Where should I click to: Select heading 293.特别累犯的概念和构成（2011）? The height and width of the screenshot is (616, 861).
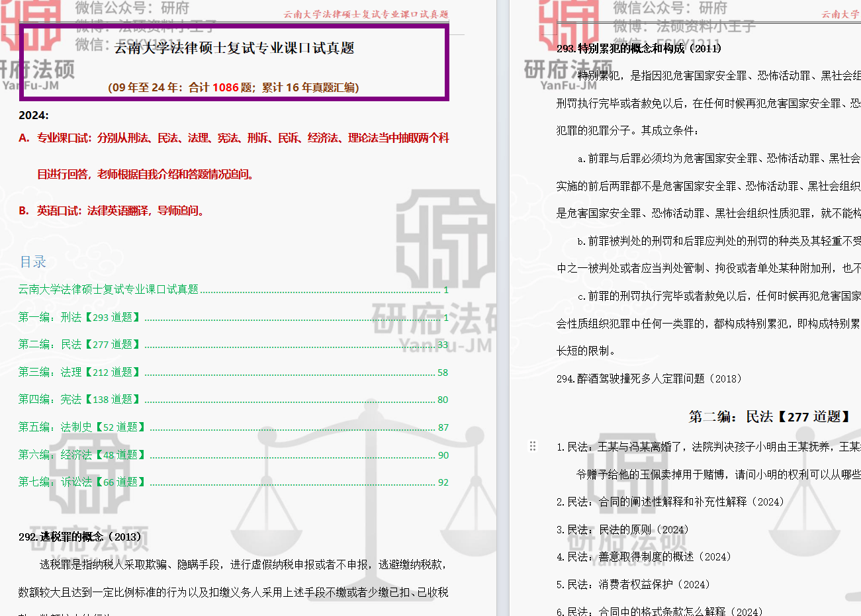pos(639,48)
